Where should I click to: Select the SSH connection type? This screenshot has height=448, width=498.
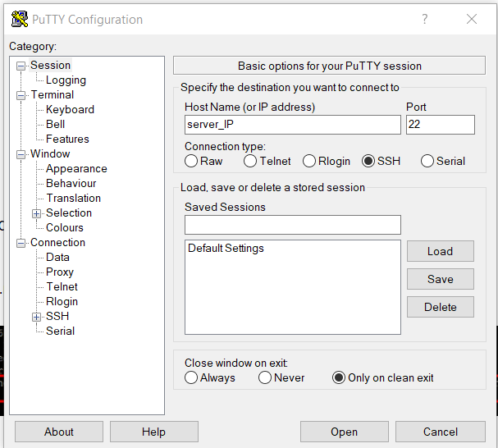click(x=368, y=162)
